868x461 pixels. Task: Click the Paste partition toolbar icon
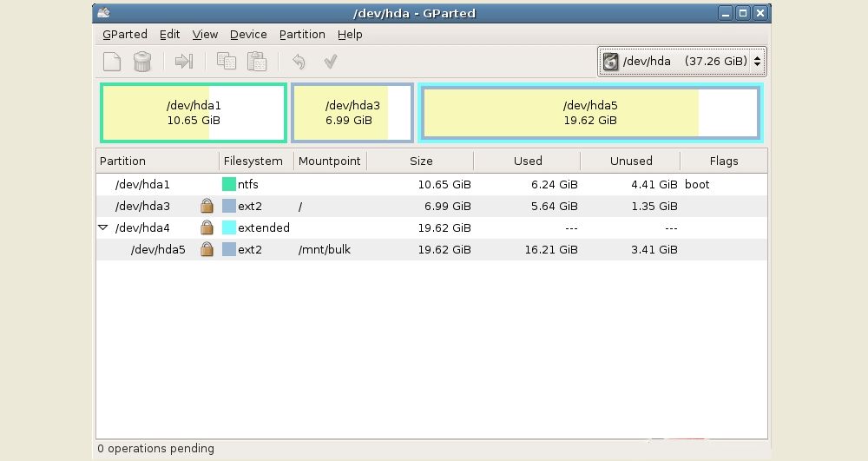click(x=256, y=62)
